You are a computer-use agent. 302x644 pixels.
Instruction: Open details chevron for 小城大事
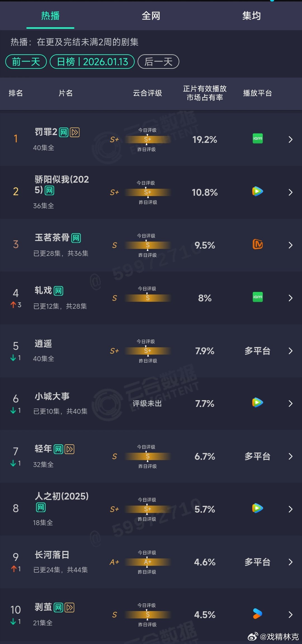pos(291,403)
